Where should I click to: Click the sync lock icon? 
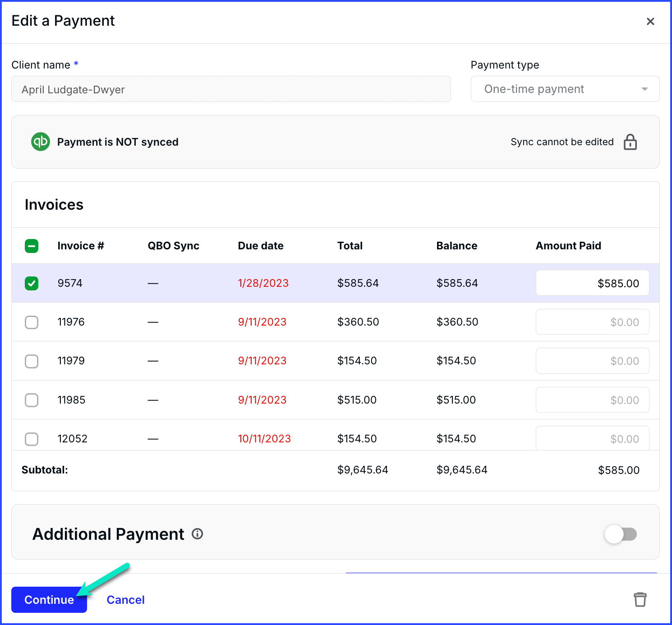pos(630,142)
